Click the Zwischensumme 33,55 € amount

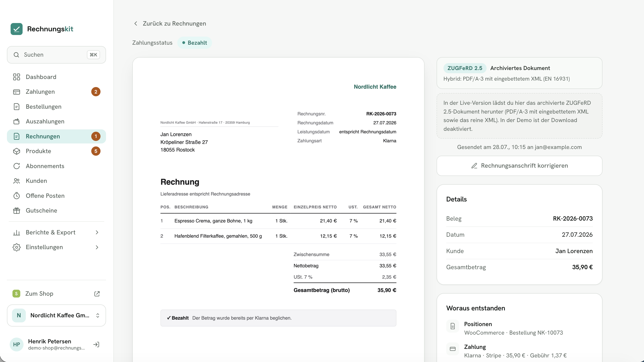(x=388, y=254)
